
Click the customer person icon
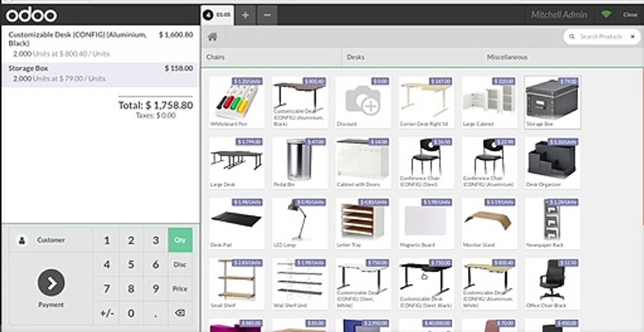[x=22, y=240]
